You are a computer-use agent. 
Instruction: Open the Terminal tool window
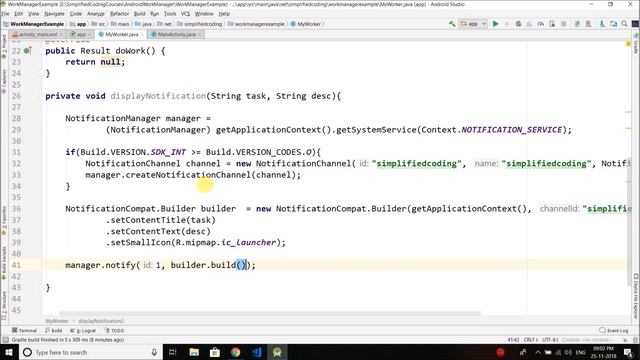[x=24, y=331]
